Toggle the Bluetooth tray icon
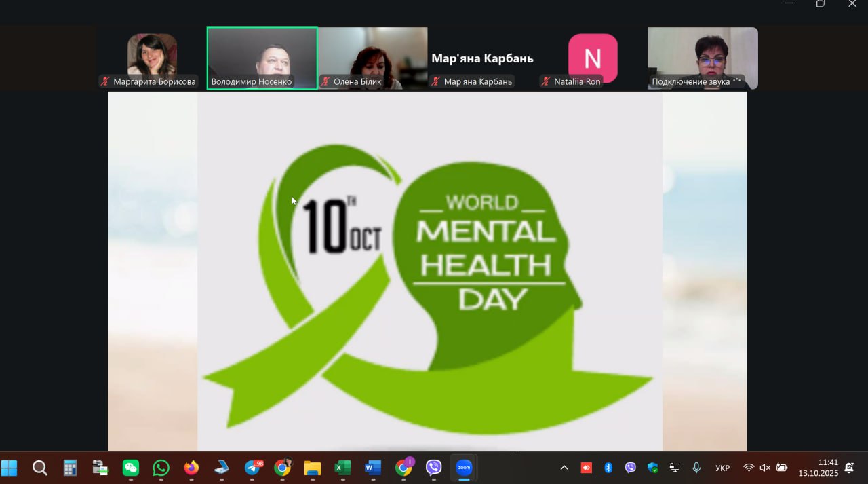The image size is (868, 484). (608, 468)
